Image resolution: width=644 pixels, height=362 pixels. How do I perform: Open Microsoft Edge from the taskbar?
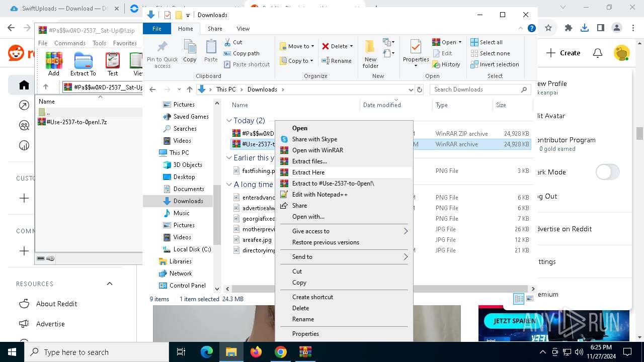click(x=207, y=352)
